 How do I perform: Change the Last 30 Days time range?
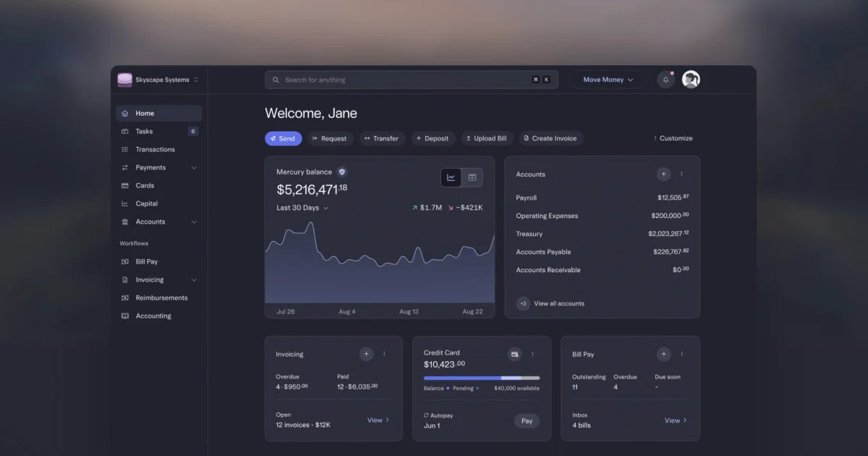pos(302,208)
